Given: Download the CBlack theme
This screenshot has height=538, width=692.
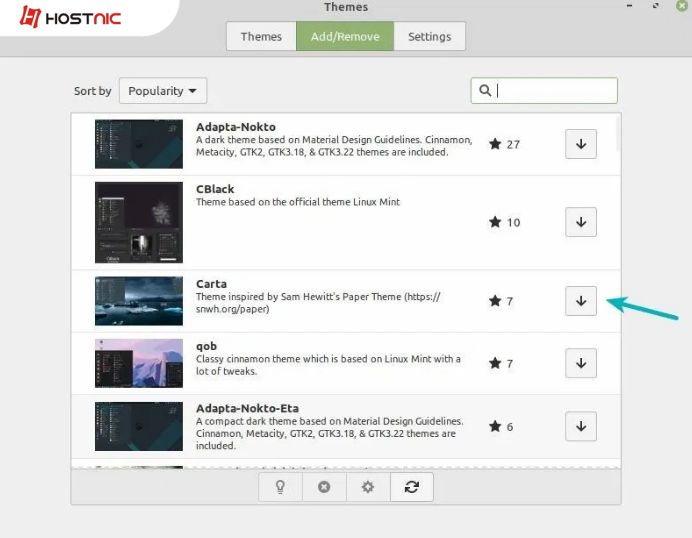Looking at the screenshot, I should [x=581, y=222].
